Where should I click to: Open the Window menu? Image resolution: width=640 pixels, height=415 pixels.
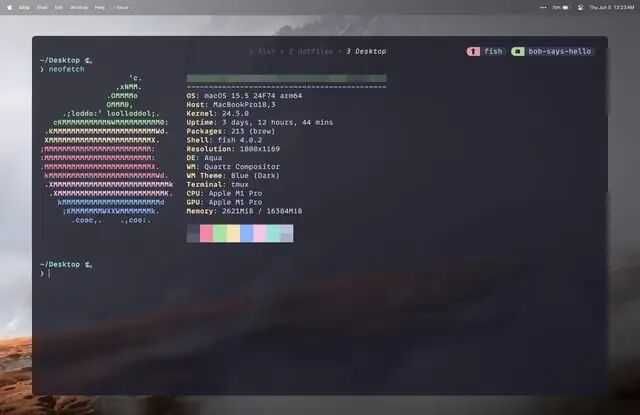79,7
